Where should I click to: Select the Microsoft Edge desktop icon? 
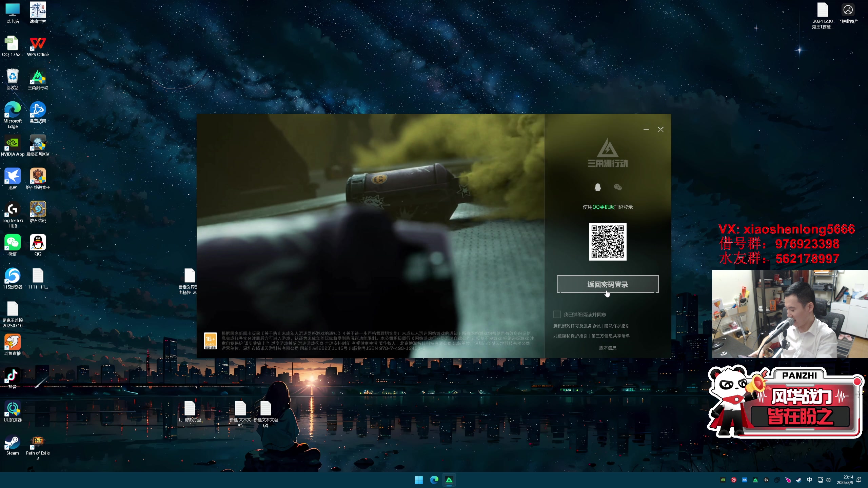[13, 115]
